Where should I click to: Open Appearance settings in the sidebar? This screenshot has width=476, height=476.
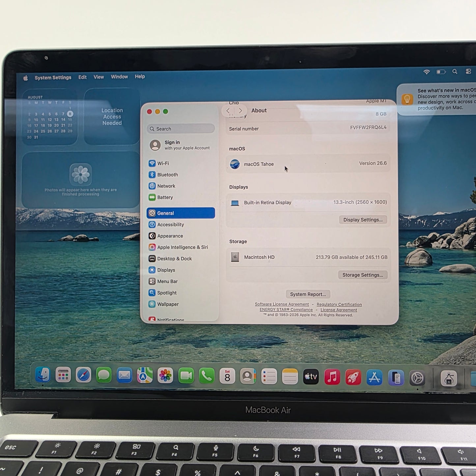pyautogui.click(x=181, y=236)
